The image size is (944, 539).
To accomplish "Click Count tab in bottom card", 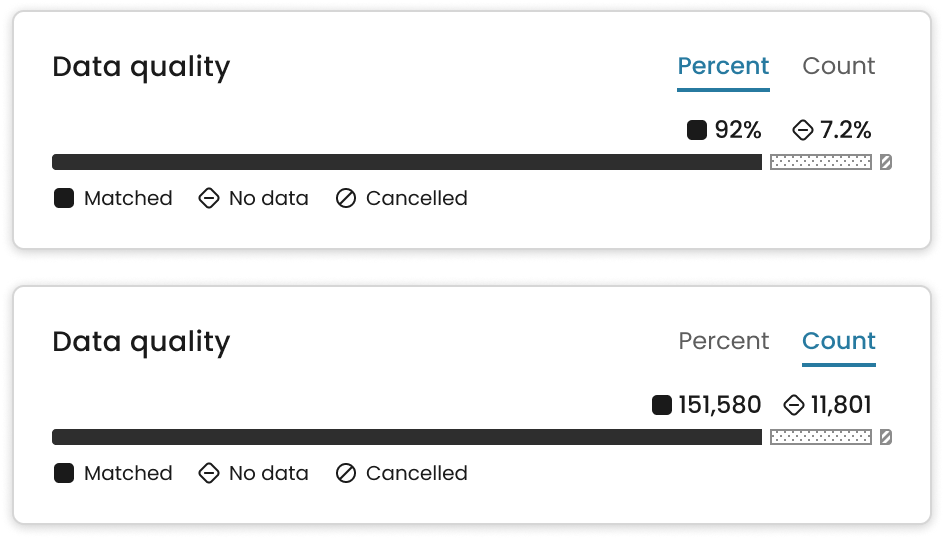I will [x=839, y=341].
